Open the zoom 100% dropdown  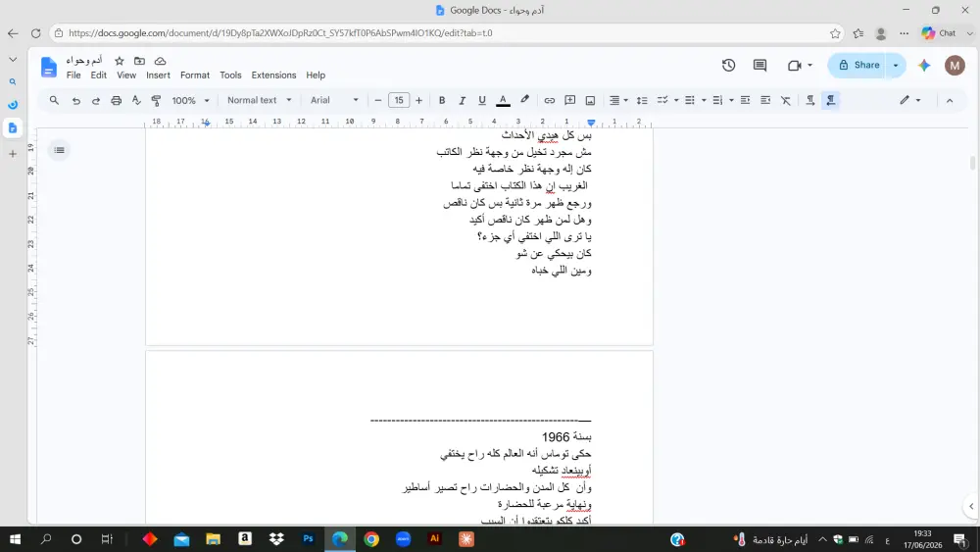[x=191, y=100]
